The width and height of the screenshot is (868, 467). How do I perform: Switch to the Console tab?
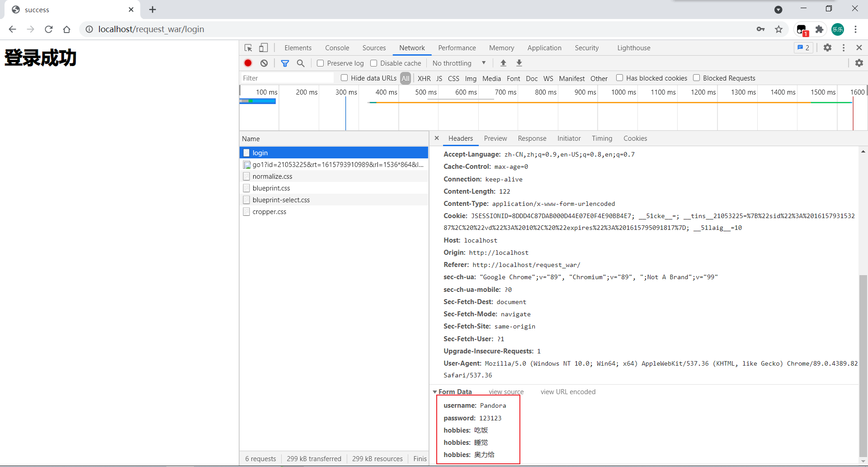pos(337,48)
